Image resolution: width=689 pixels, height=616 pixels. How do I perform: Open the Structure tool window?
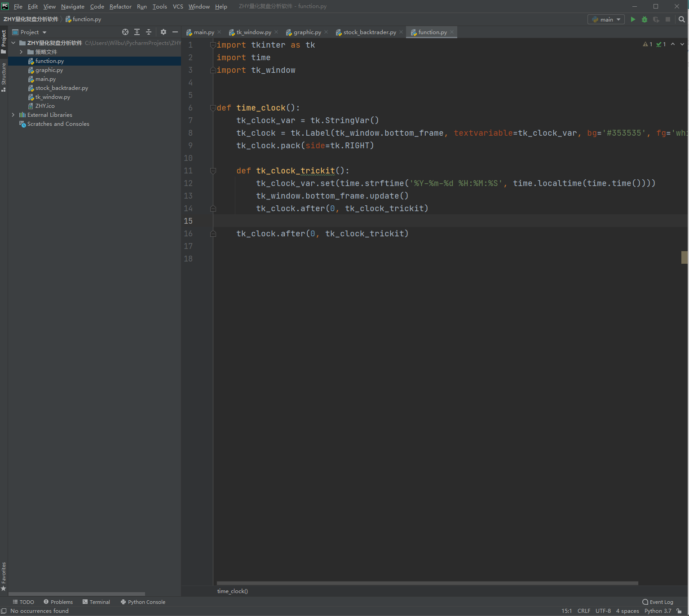tap(4, 77)
